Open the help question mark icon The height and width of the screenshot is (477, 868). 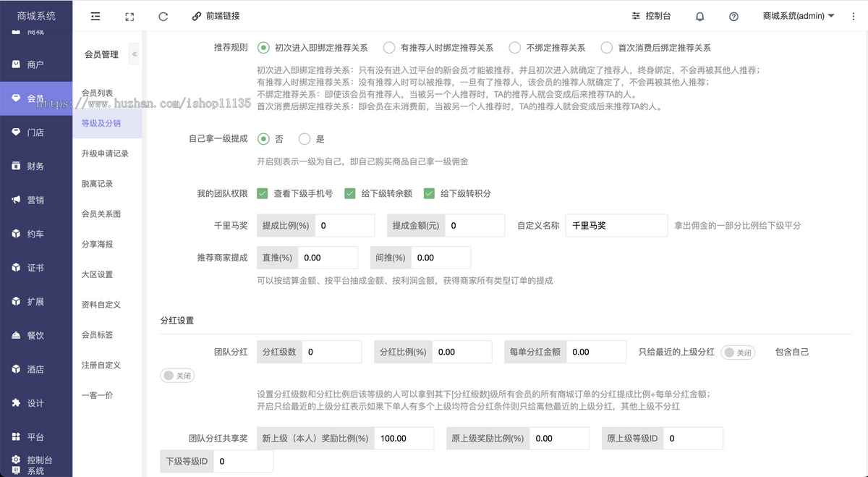click(x=733, y=16)
